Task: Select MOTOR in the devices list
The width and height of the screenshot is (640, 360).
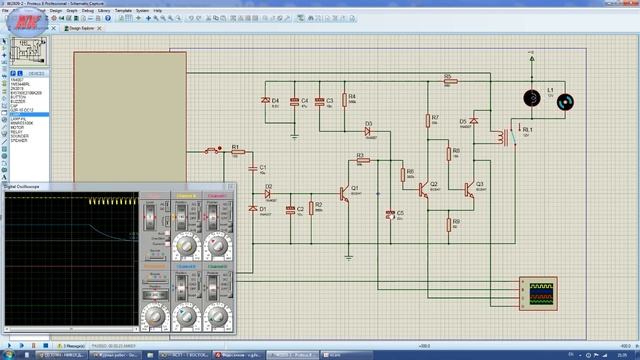Action: [x=17, y=127]
